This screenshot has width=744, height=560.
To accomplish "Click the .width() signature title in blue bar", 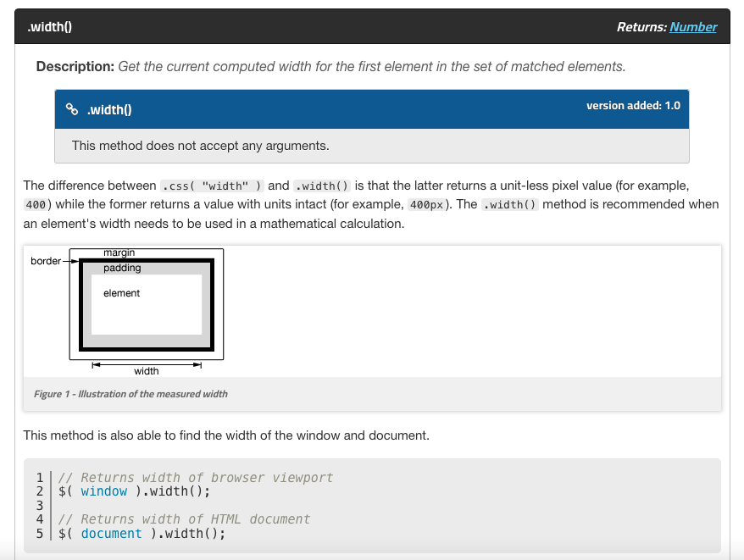I will pos(109,109).
